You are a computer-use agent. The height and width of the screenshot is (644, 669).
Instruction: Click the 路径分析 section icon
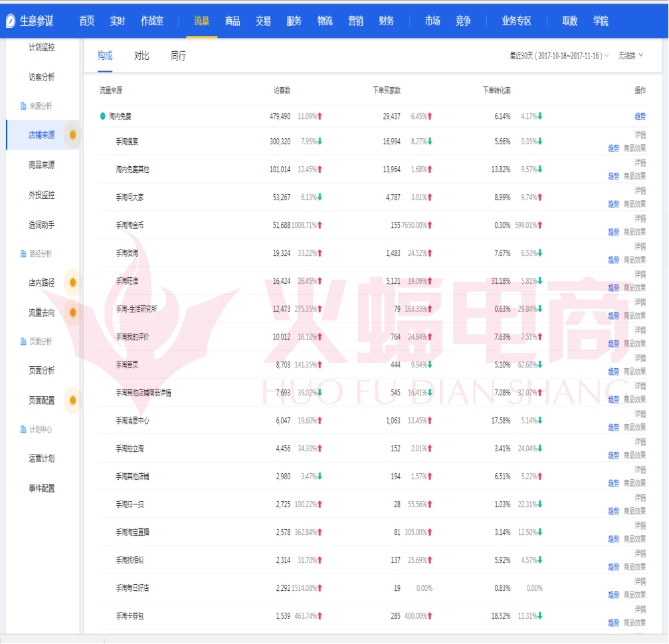(x=23, y=254)
